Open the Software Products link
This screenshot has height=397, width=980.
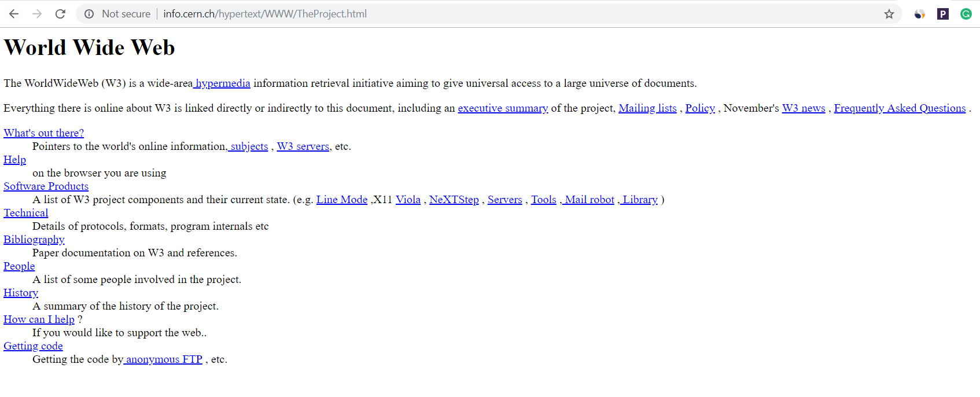(x=46, y=186)
